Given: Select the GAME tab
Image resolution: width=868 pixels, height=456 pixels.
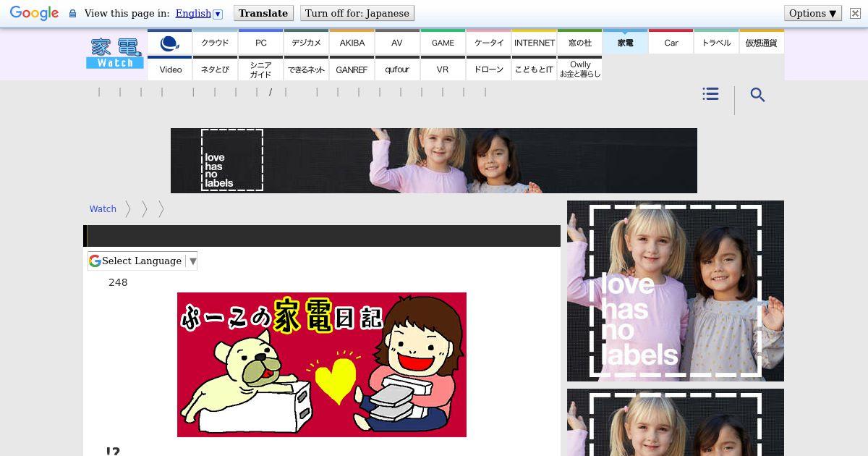Looking at the screenshot, I should coord(443,43).
